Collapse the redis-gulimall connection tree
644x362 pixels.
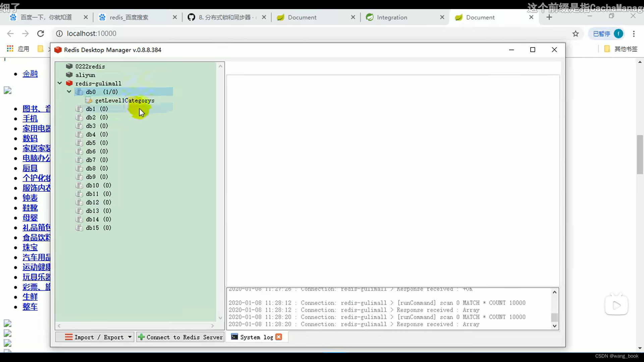pos(60,83)
